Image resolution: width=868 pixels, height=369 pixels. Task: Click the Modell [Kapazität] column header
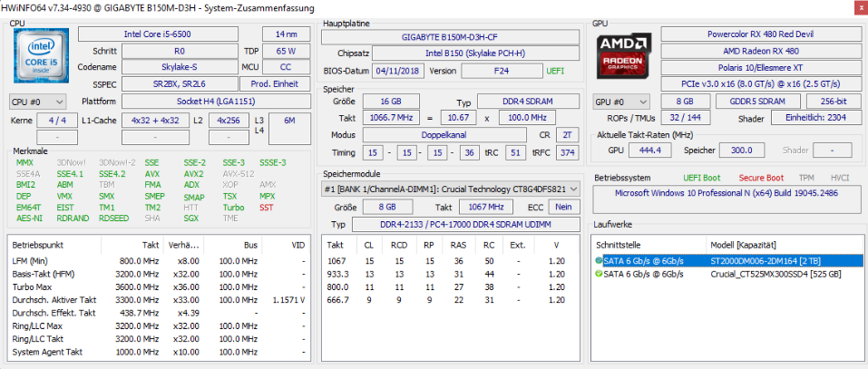pos(784,245)
